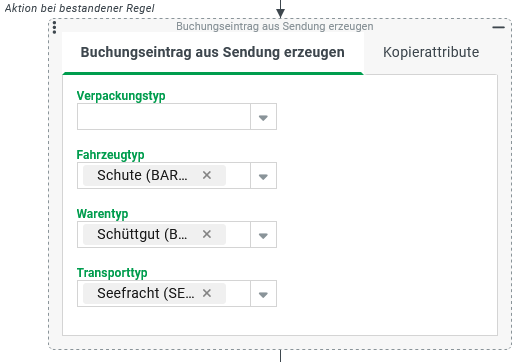Select the Schüttgut (B…) chip
Screen dimensions: 519x362
pos(142,234)
